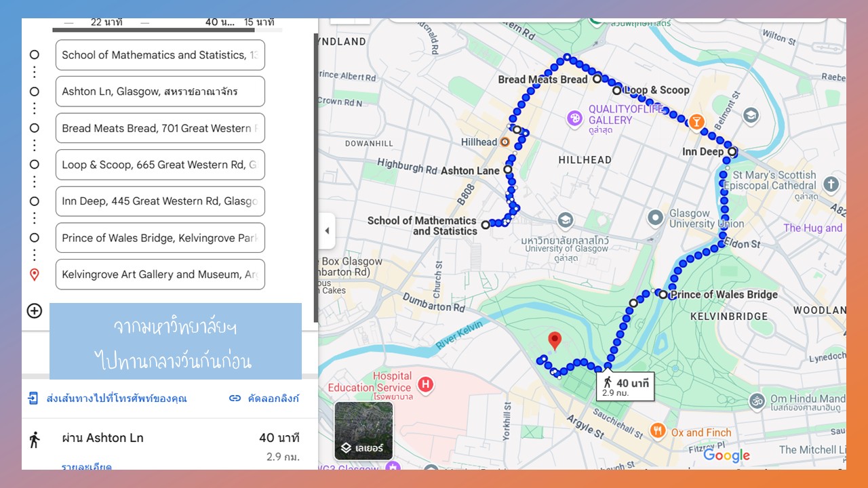Collapse the side panel arrow
Screen dimensions: 868x488
pyautogui.click(x=327, y=230)
